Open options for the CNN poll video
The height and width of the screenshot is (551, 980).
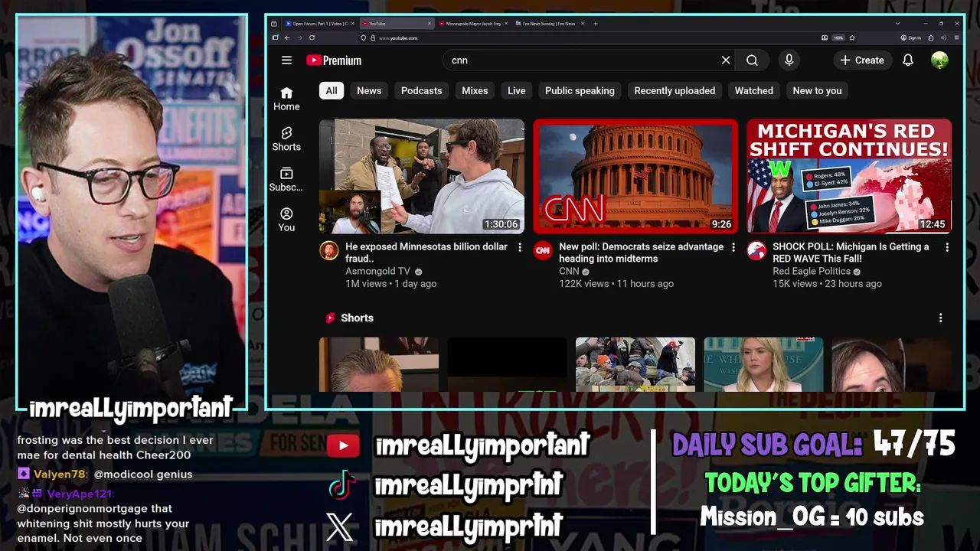(733, 247)
